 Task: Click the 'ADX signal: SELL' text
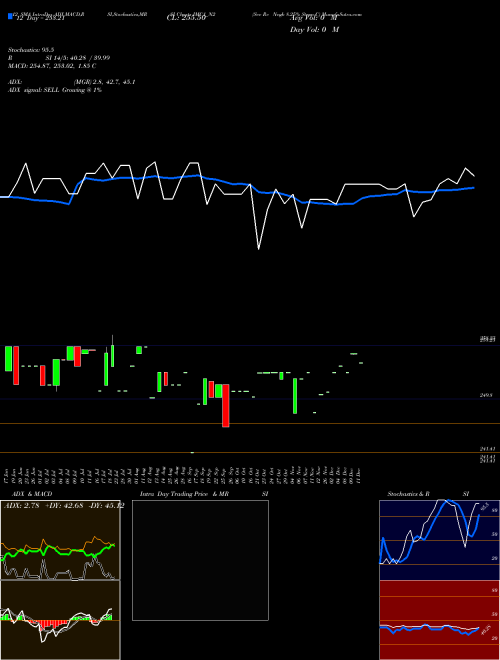coord(34,90)
